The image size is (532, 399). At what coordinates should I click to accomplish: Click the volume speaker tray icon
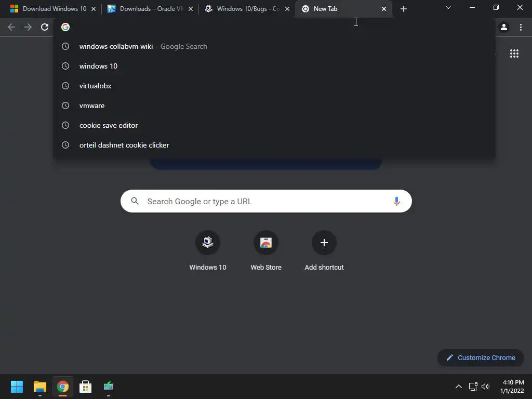tap(485, 387)
